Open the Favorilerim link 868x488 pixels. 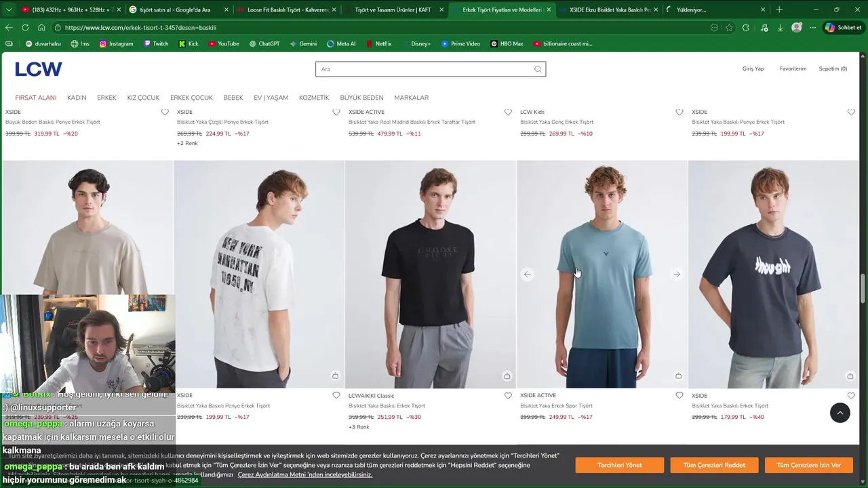pos(793,68)
